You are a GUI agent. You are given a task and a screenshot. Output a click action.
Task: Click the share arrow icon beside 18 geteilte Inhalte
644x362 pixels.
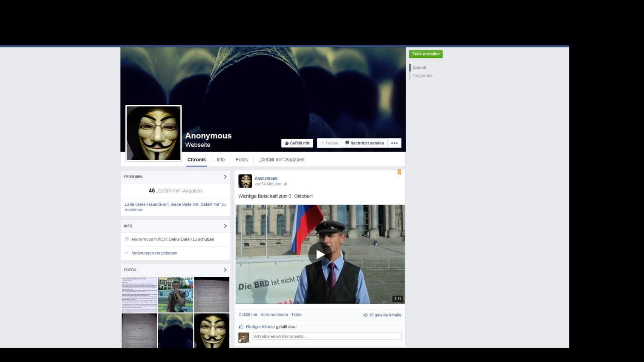coord(365,315)
